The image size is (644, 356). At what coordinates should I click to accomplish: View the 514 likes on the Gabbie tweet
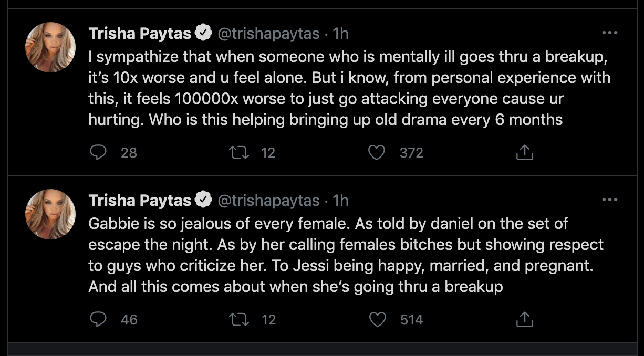click(x=411, y=319)
